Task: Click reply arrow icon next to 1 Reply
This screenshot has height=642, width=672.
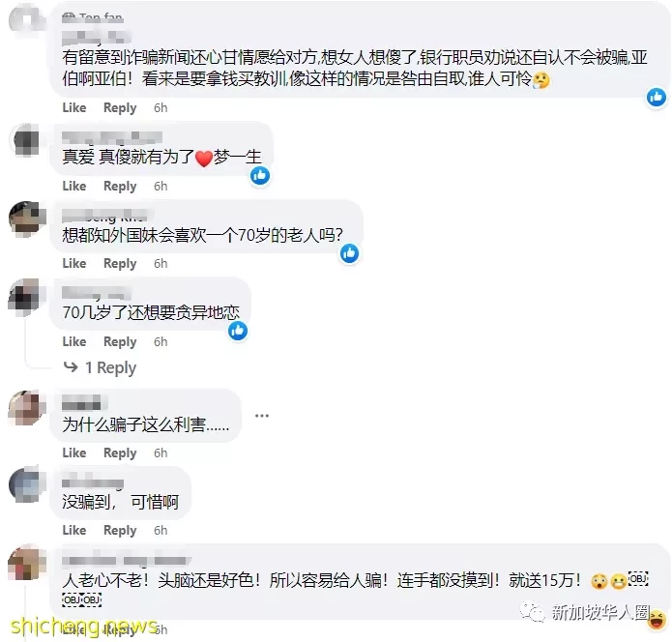Action: (71, 366)
